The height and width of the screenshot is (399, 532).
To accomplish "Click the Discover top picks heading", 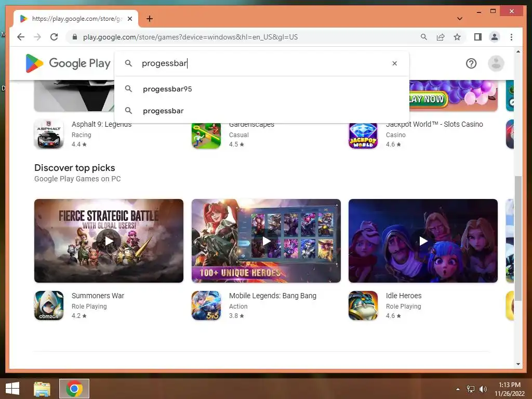I will [x=75, y=168].
